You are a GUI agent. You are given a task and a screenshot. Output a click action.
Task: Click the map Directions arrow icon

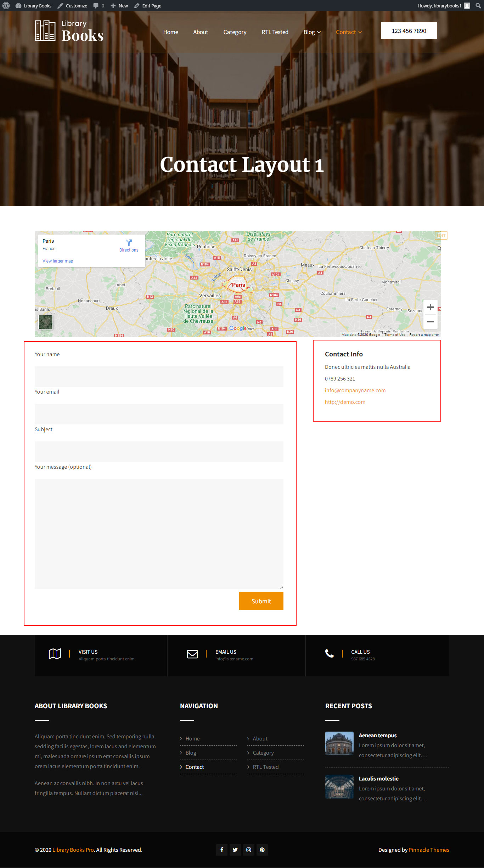(x=129, y=242)
